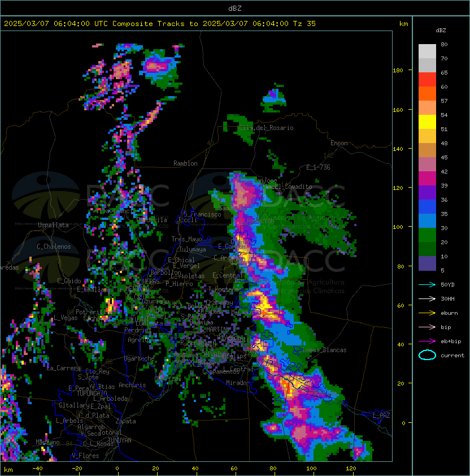Select the 'C_Guido' map label

tap(69, 281)
